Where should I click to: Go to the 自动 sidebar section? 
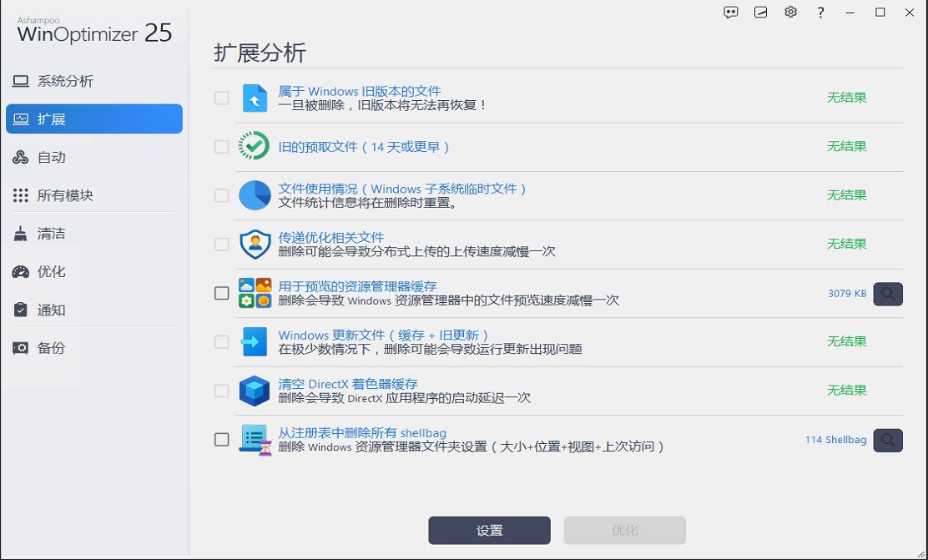[94, 158]
